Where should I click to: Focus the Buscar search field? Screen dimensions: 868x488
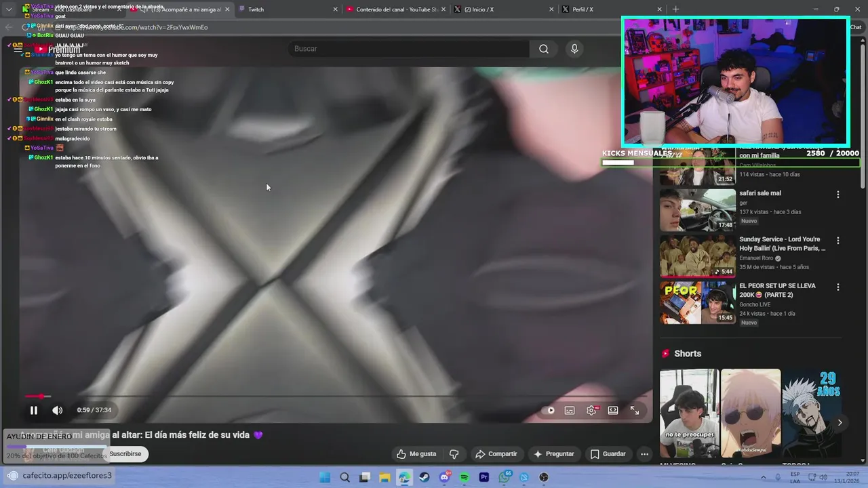click(x=409, y=49)
